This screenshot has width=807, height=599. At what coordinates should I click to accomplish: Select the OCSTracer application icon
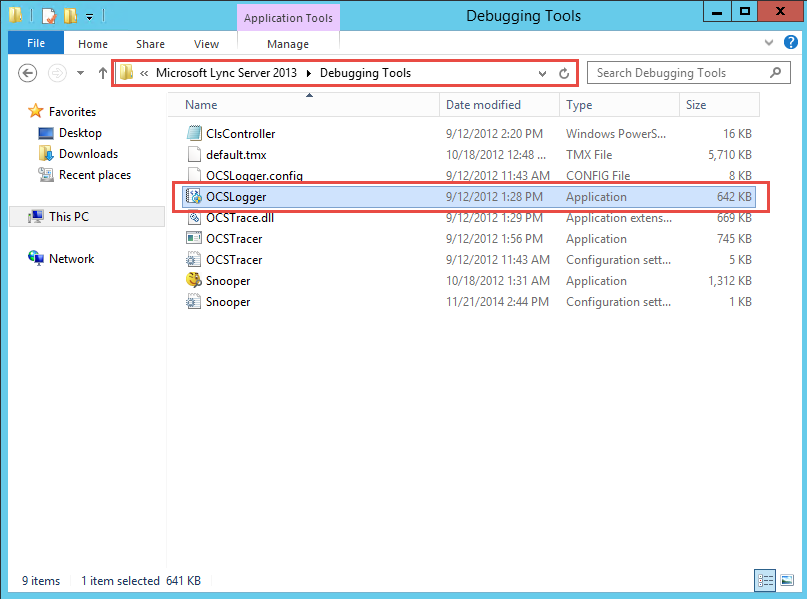tap(194, 238)
